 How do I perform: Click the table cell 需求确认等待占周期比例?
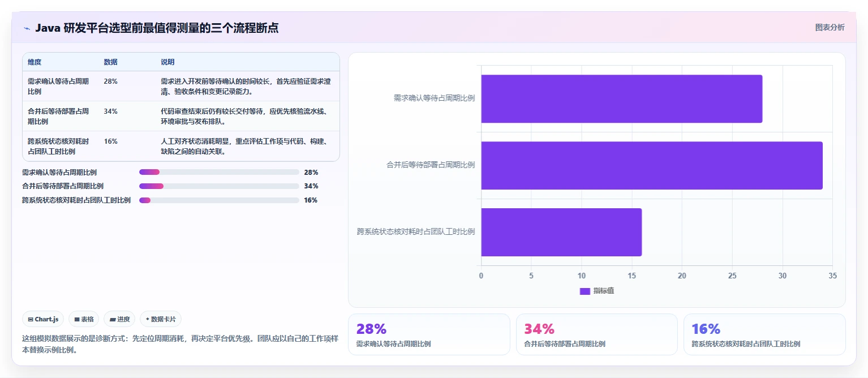[x=58, y=86]
